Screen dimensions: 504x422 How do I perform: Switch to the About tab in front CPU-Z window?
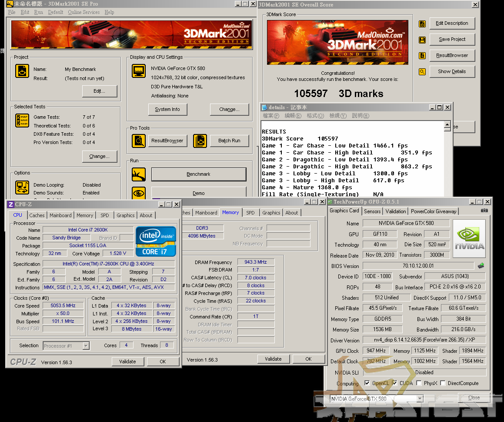click(x=146, y=215)
